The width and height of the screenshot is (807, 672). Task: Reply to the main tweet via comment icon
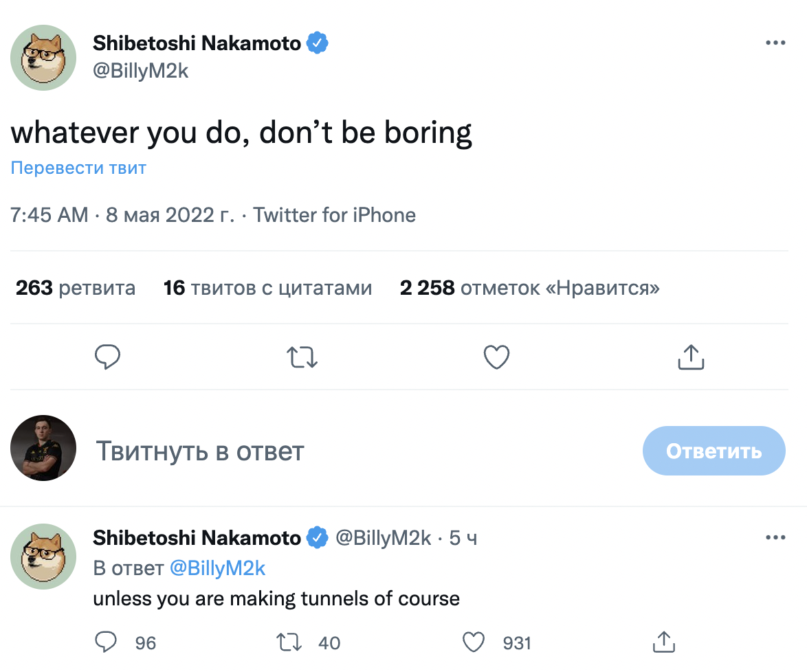108,357
